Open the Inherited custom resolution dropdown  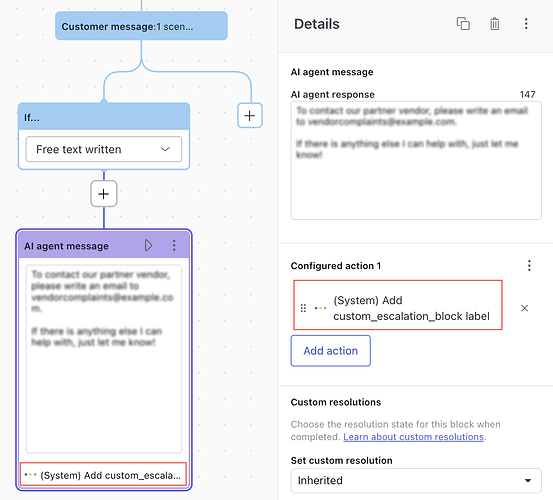416,480
